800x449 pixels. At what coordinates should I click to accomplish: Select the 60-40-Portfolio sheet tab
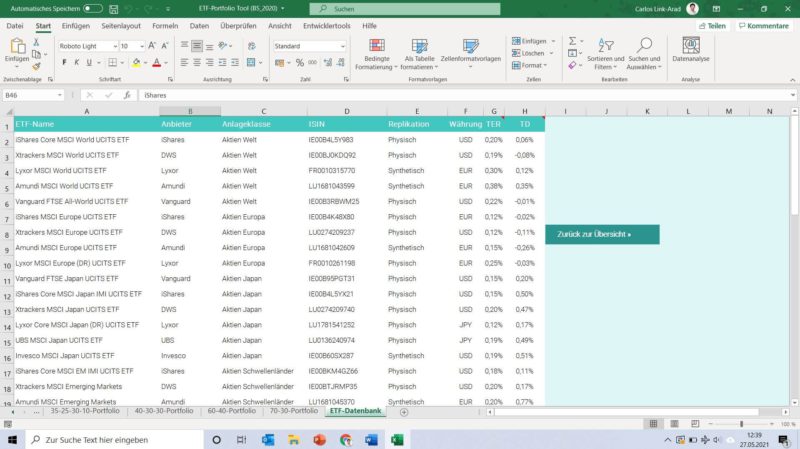pyautogui.click(x=232, y=411)
